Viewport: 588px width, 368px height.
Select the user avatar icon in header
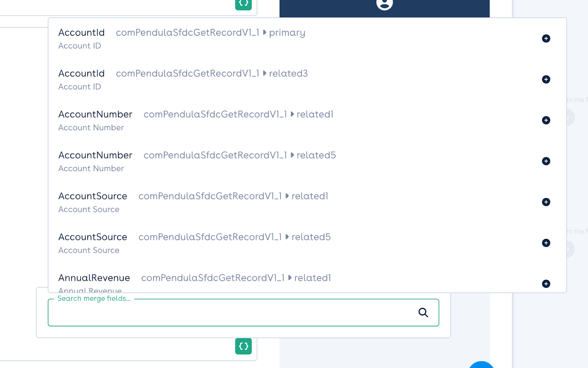[384, 4]
